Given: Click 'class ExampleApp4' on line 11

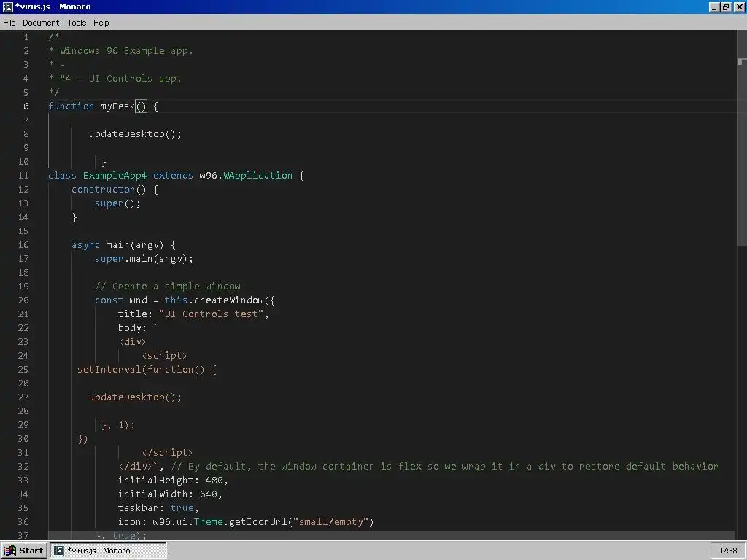Looking at the screenshot, I should 97,175.
